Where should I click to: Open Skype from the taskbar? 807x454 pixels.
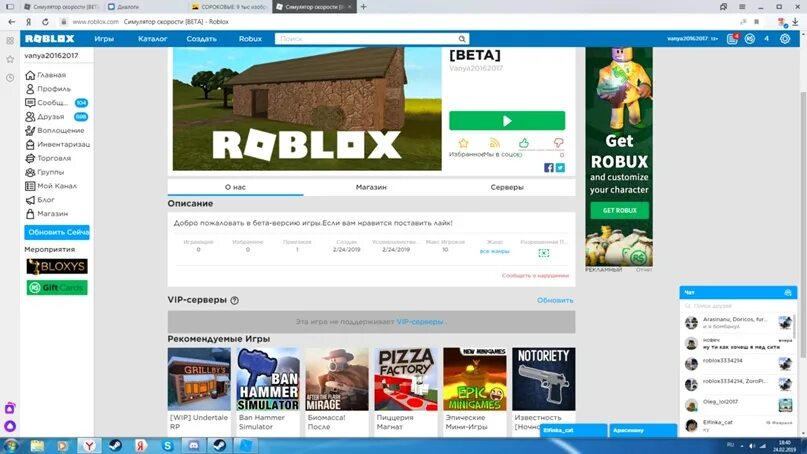(168, 446)
